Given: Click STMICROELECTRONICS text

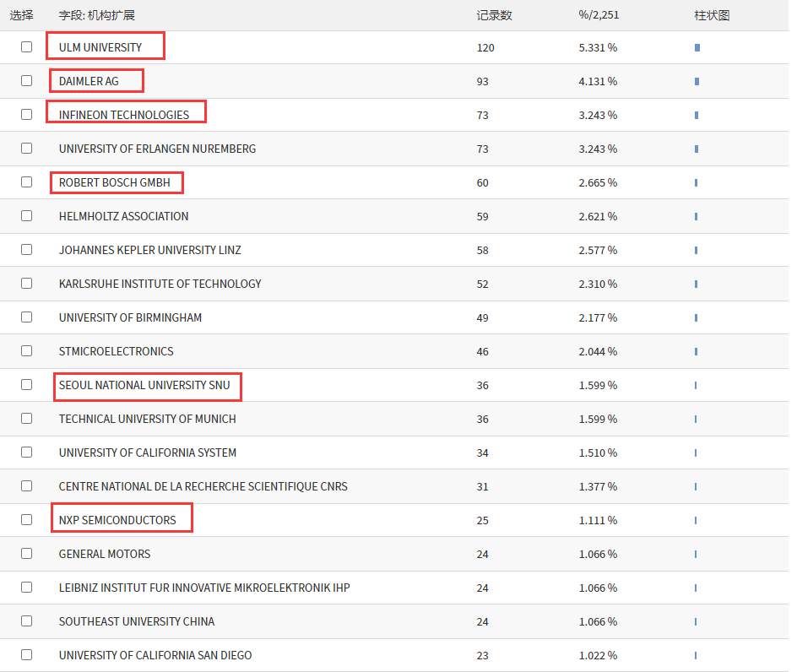Looking at the screenshot, I should [x=116, y=351].
